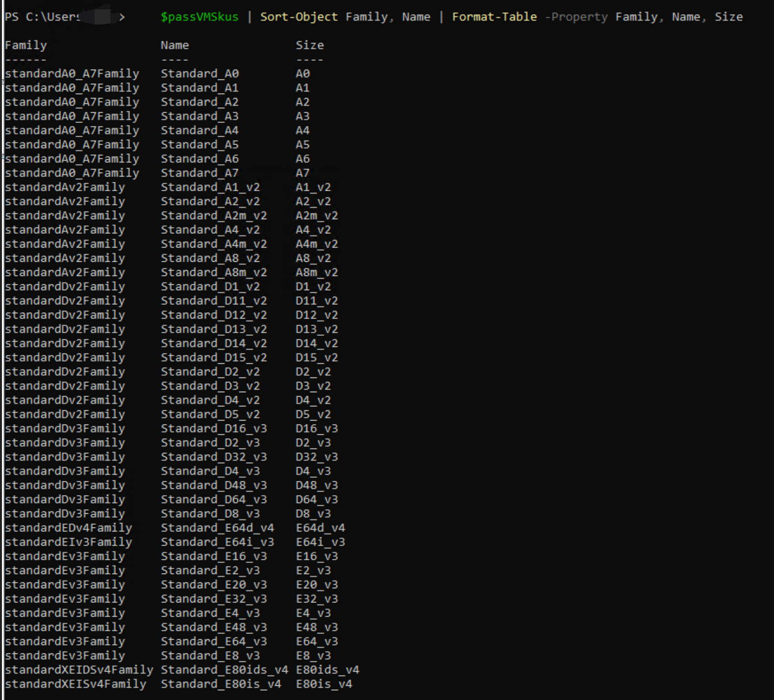Click the PS C:\Users prompt text
774x700 pixels.
pos(42,17)
